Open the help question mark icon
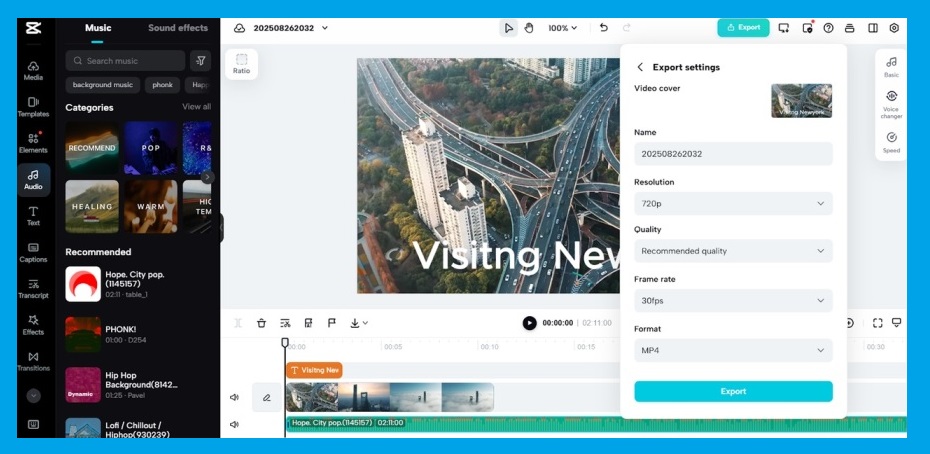This screenshot has height=454, width=930. [829, 28]
